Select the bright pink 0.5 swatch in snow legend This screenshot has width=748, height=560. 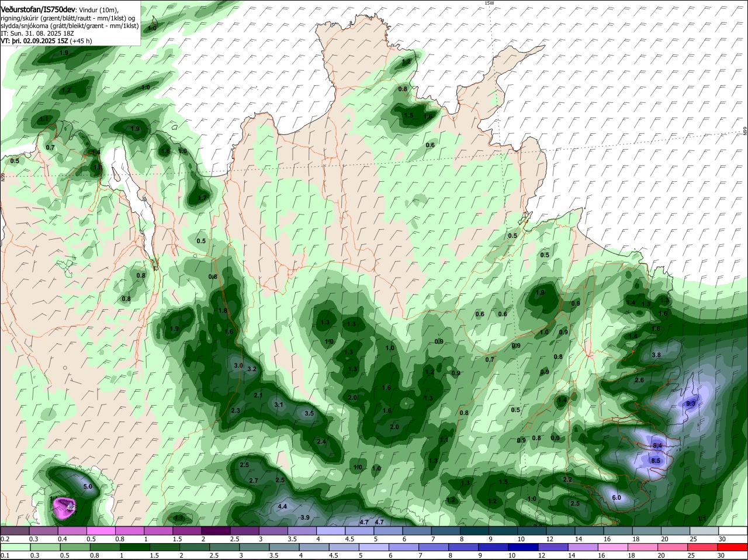[101, 531]
